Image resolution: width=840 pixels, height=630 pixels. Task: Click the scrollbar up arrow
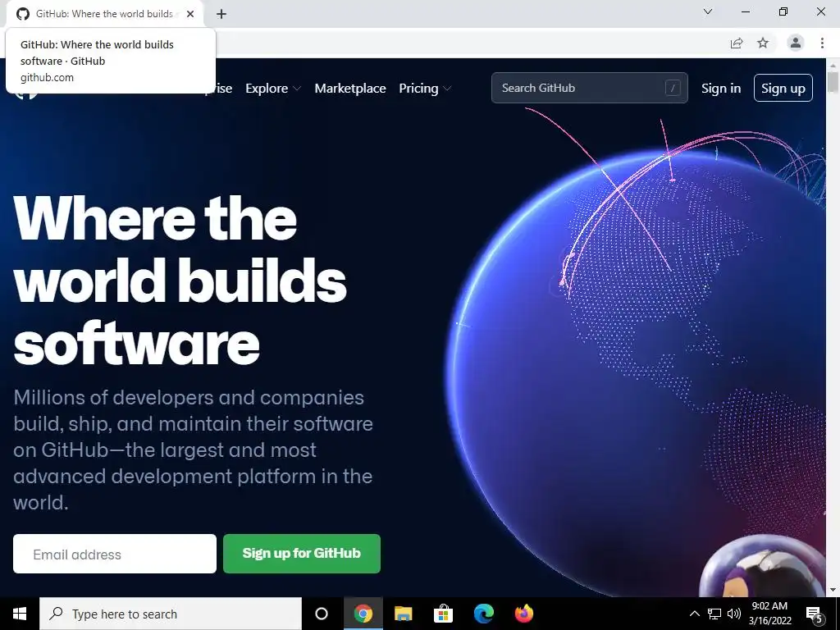(833, 65)
